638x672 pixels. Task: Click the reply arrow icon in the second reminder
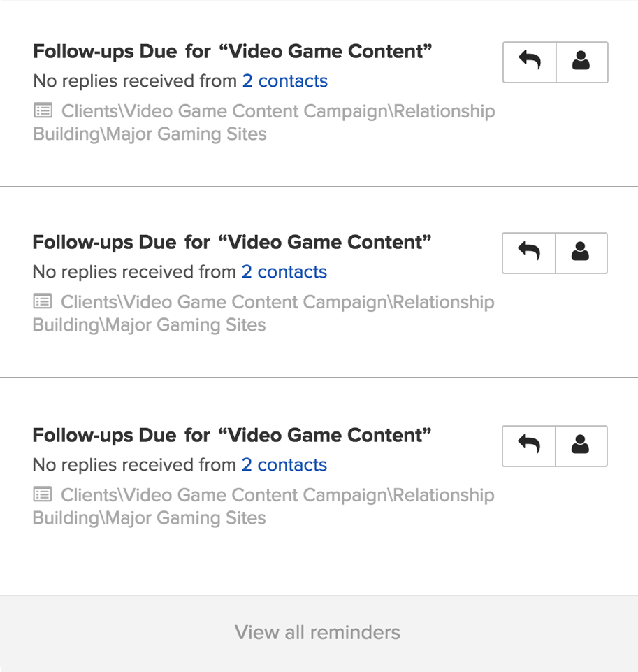pyautogui.click(x=529, y=252)
